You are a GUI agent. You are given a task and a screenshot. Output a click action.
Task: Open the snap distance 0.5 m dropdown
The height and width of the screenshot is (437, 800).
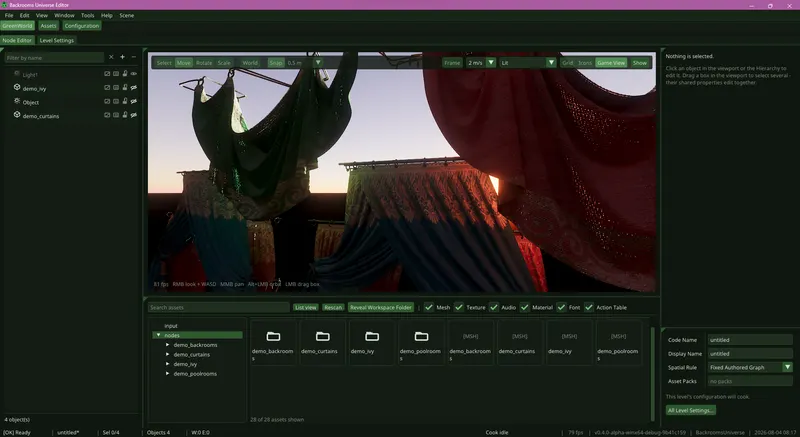coord(317,63)
